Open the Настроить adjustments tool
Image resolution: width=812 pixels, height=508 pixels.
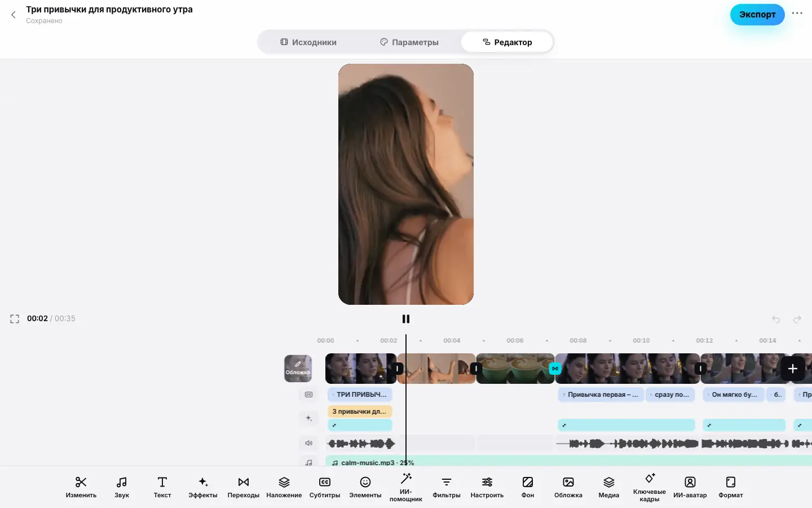point(487,488)
